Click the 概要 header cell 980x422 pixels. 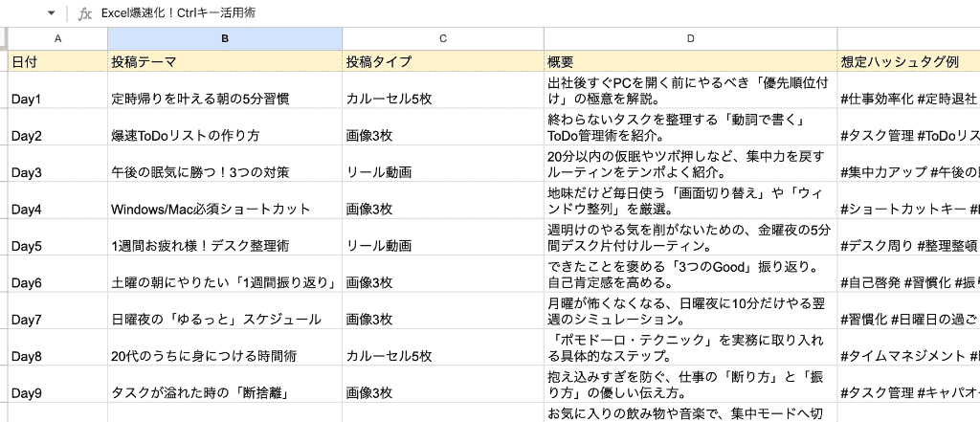click(691, 61)
